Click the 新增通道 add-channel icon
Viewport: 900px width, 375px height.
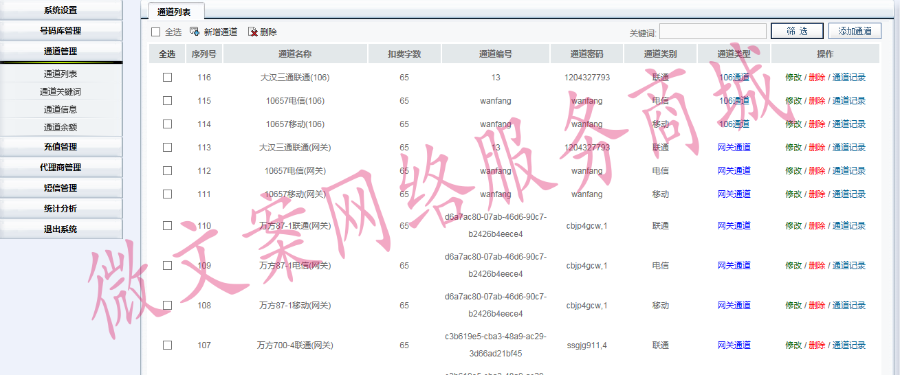click(194, 32)
